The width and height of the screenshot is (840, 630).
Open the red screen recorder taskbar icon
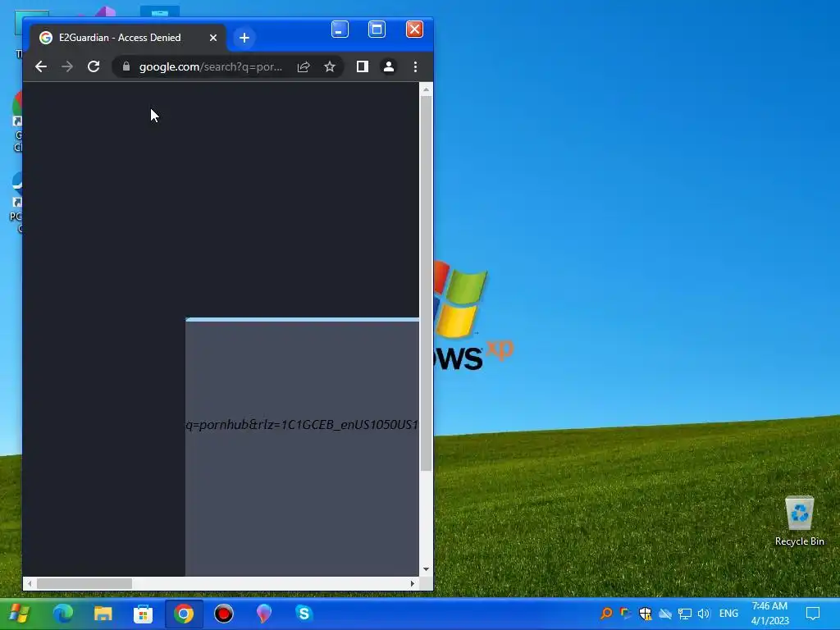(x=223, y=614)
